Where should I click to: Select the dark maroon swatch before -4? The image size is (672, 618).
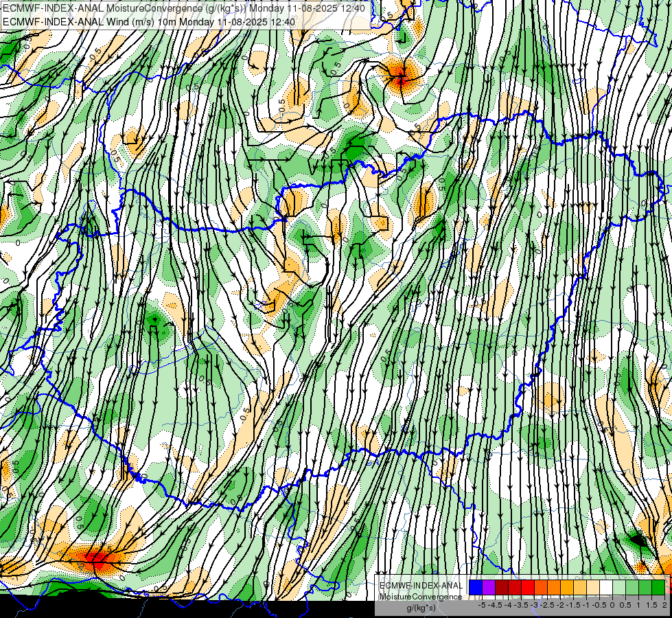pos(502,587)
